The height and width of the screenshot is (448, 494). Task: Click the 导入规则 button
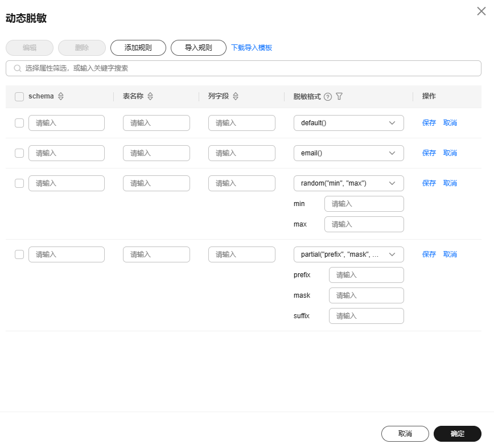[x=199, y=48]
